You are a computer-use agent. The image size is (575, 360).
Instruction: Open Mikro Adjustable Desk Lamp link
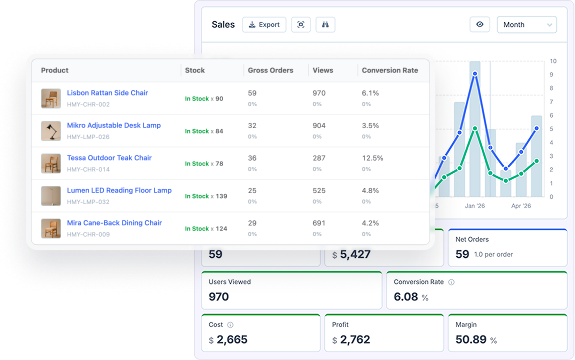coord(114,125)
